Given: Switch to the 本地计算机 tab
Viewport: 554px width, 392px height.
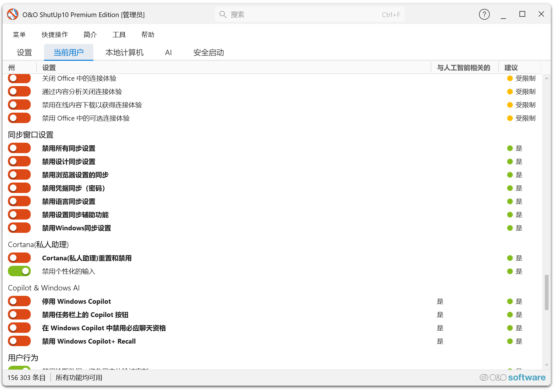Looking at the screenshot, I should point(124,53).
